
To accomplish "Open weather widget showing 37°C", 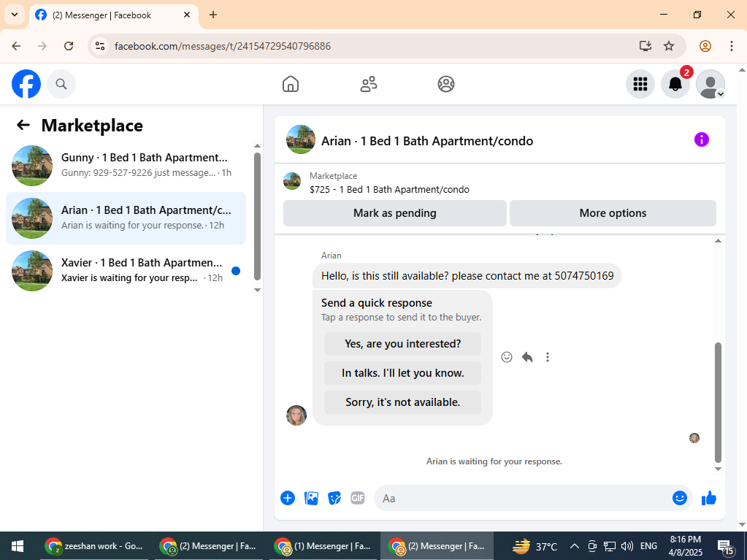I will tap(535, 545).
